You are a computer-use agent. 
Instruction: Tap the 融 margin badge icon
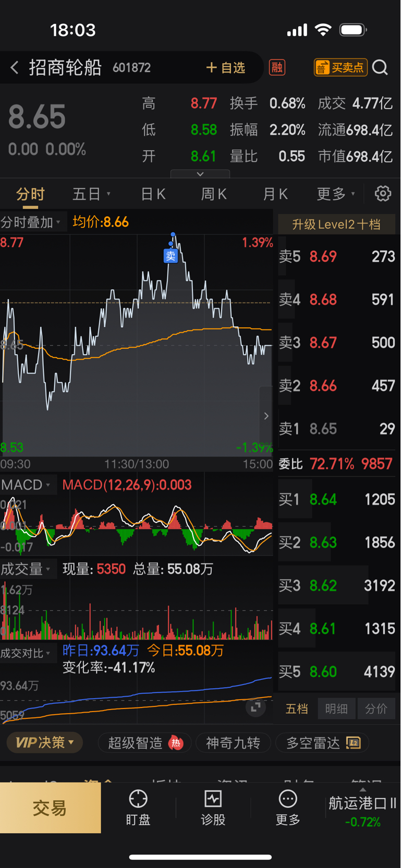coord(277,67)
